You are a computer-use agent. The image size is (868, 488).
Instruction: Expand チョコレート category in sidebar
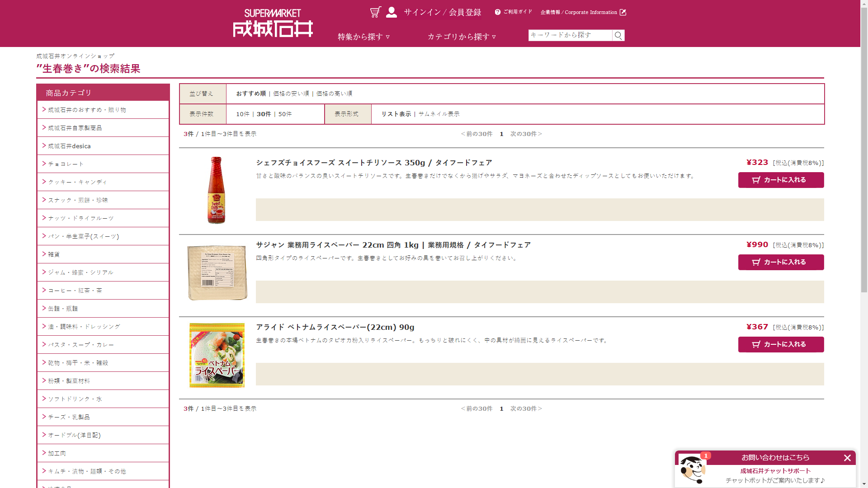(x=66, y=164)
